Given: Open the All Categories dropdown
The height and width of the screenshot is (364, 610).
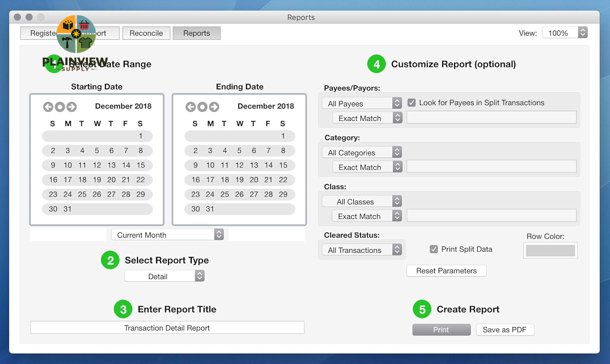Looking at the screenshot, I should click(362, 153).
